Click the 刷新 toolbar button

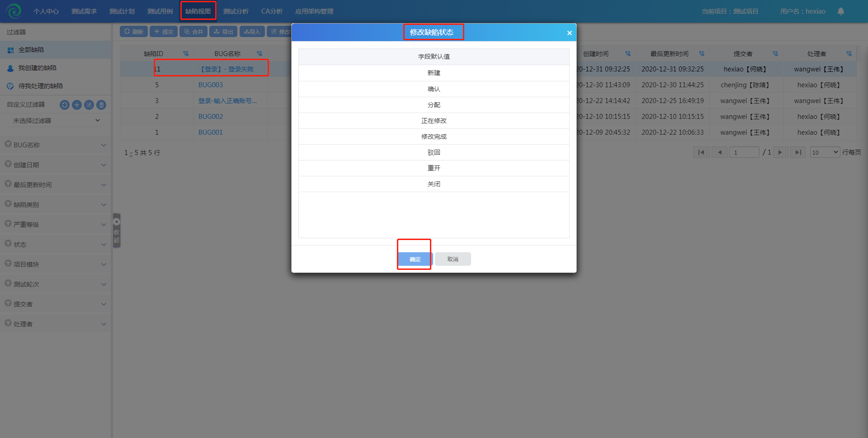pos(134,32)
